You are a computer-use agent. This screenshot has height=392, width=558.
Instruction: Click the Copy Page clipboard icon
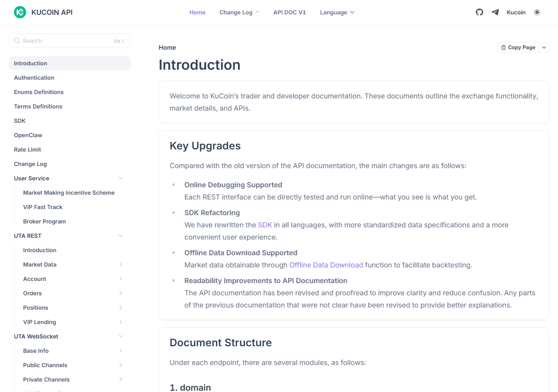pos(504,47)
